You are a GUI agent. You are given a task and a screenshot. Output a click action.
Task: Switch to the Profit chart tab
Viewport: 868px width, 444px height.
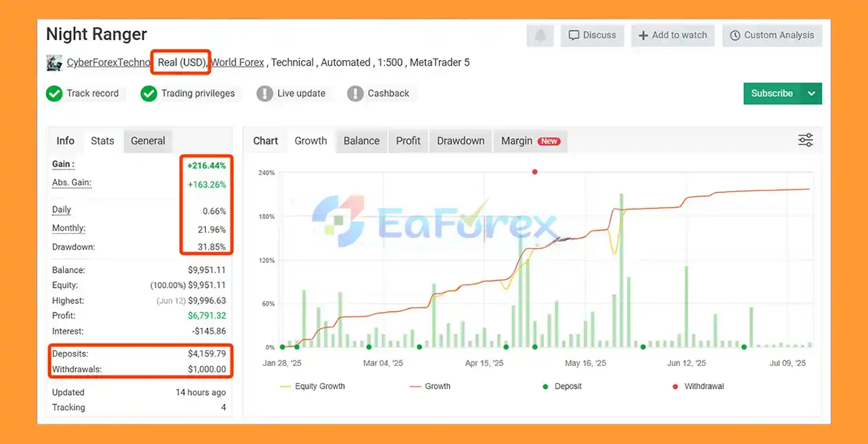coord(408,141)
